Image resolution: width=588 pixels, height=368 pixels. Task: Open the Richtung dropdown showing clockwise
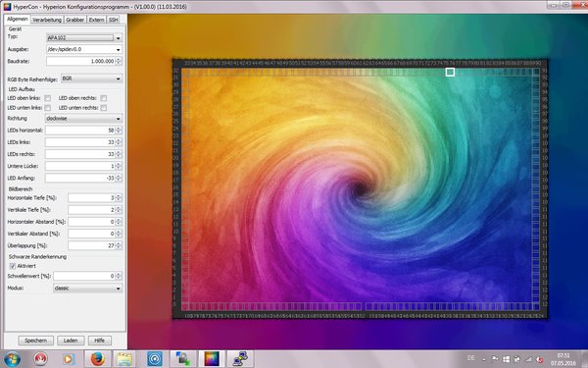pyautogui.click(x=83, y=119)
